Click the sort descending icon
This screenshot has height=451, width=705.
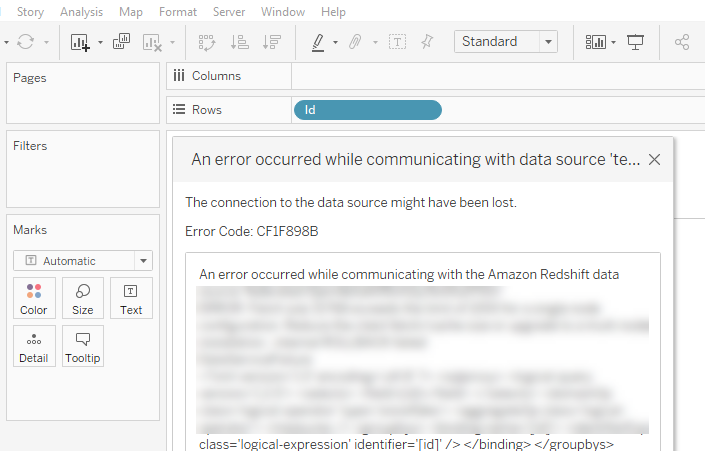pos(272,42)
